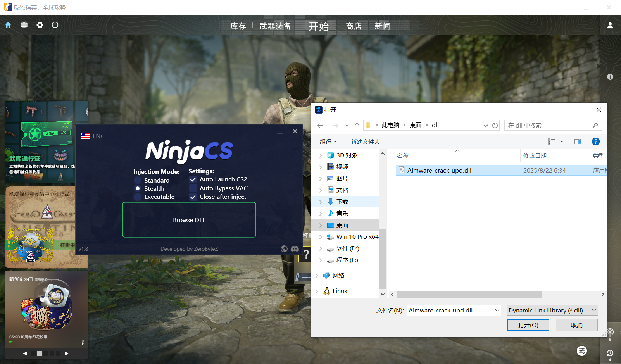Click the power quit icon

click(55, 25)
